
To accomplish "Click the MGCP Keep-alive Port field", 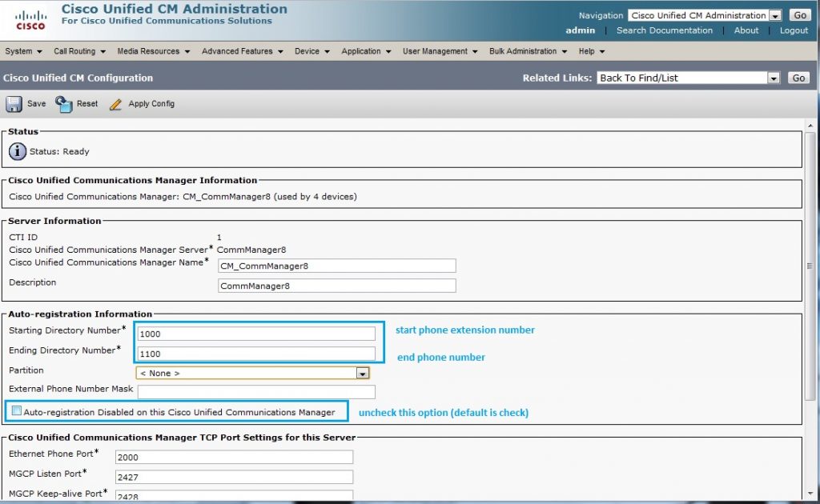I will (234, 494).
